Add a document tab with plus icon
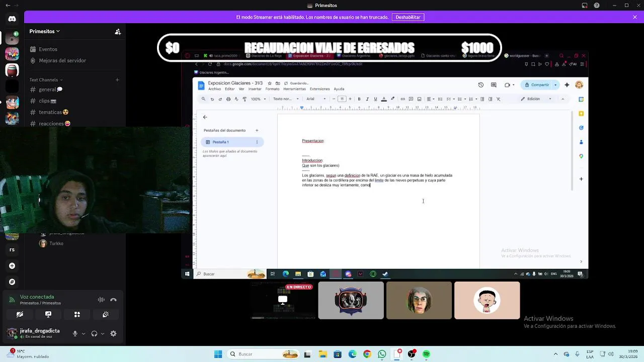This screenshot has width=644, height=362. pos(257,130)
